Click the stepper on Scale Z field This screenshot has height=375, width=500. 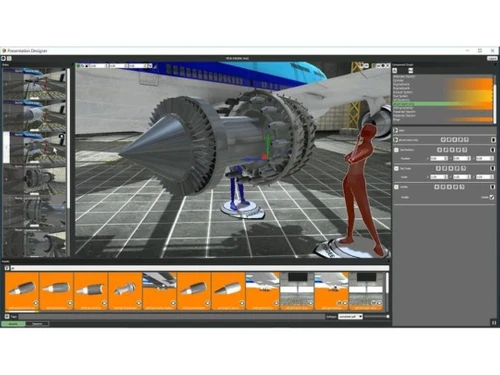[491, 177]
